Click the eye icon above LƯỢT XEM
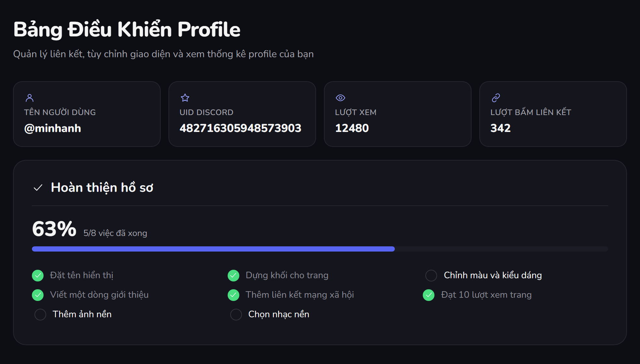This screenshot has width=640, height=364. (x=340, y=98)
